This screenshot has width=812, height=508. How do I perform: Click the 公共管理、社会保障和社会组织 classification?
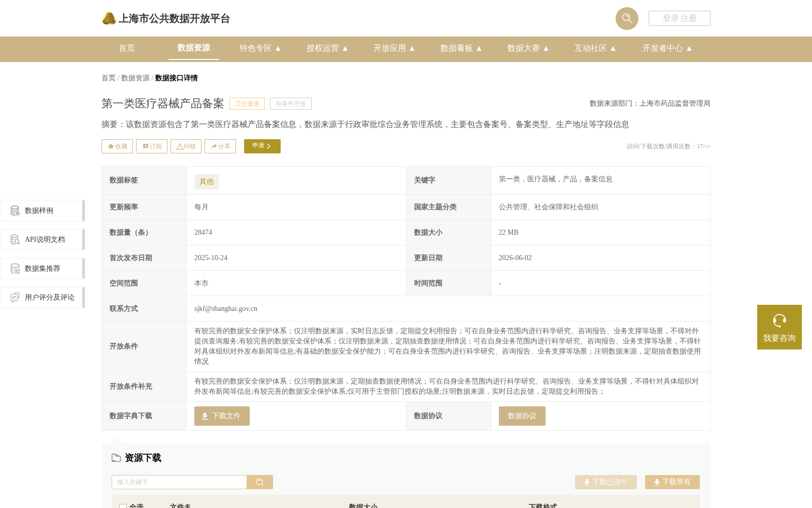coord(549,207)
